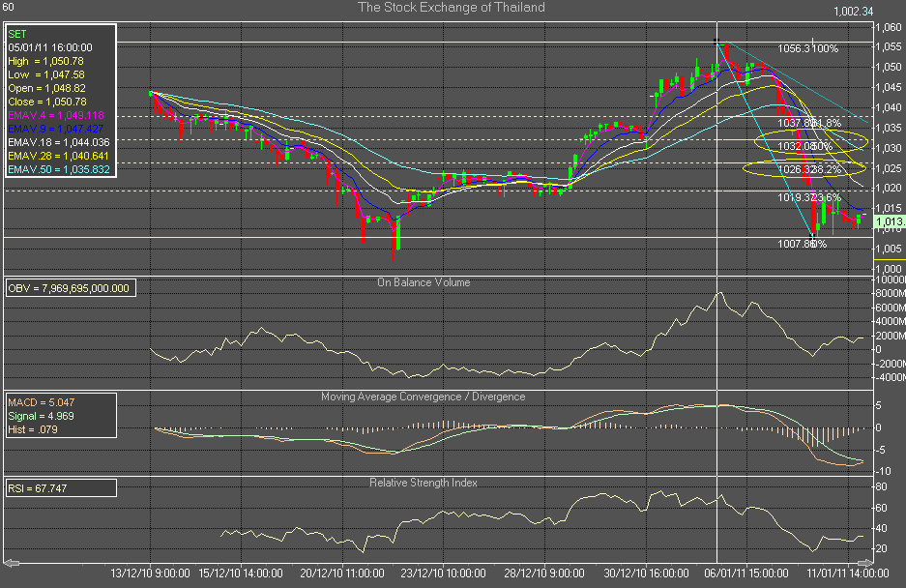Click the 13/12/10 9:00:00 time axis label
The image size is (906, 588).
150,573
